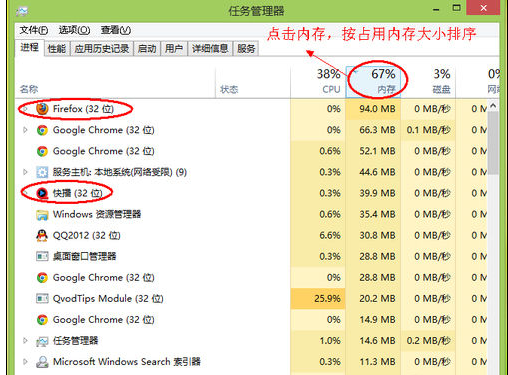This screenshot has height=375, width=508.
Task: Open the 查看(V) menu
Action: (116, 30)
